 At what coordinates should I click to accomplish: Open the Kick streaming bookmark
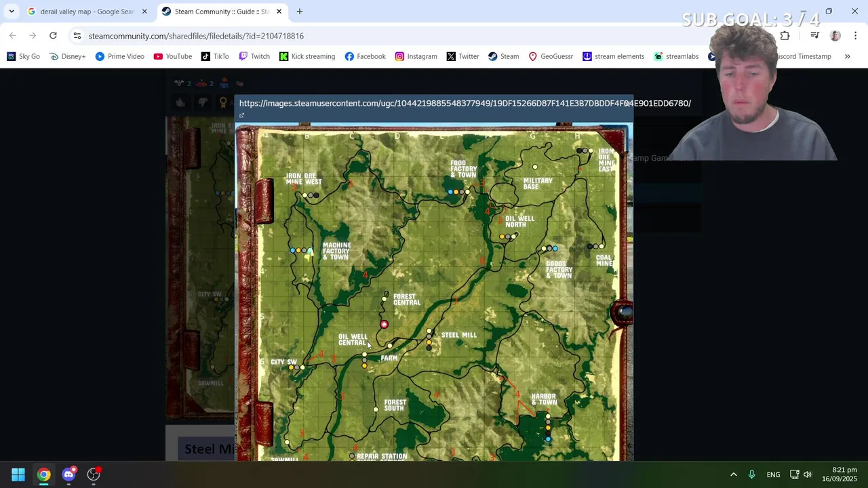307,56
